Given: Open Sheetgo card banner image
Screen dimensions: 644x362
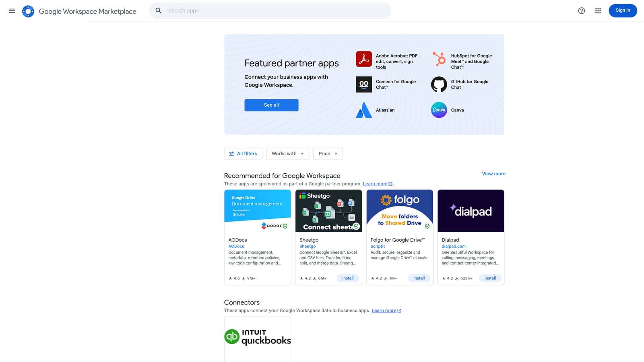Looking at the screenshot, I should tap(328, 211).
